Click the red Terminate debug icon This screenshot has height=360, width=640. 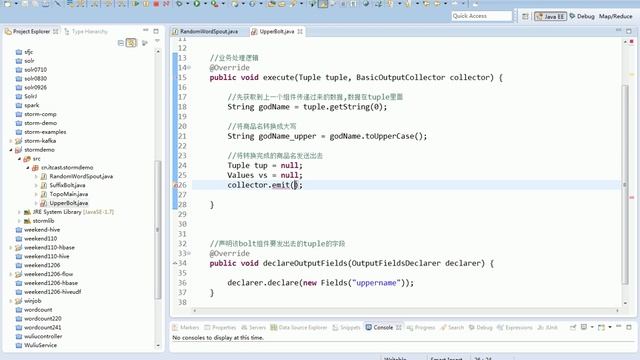156,4
